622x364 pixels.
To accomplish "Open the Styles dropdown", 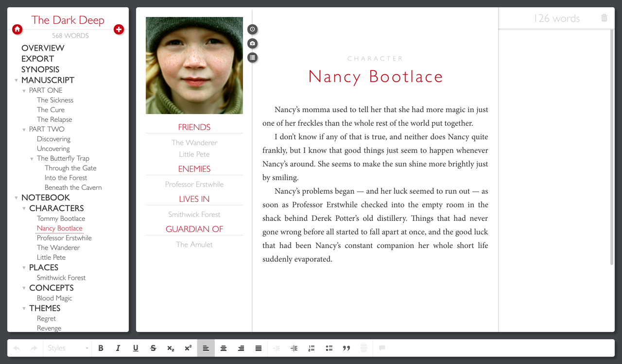I will click(67, 348).
